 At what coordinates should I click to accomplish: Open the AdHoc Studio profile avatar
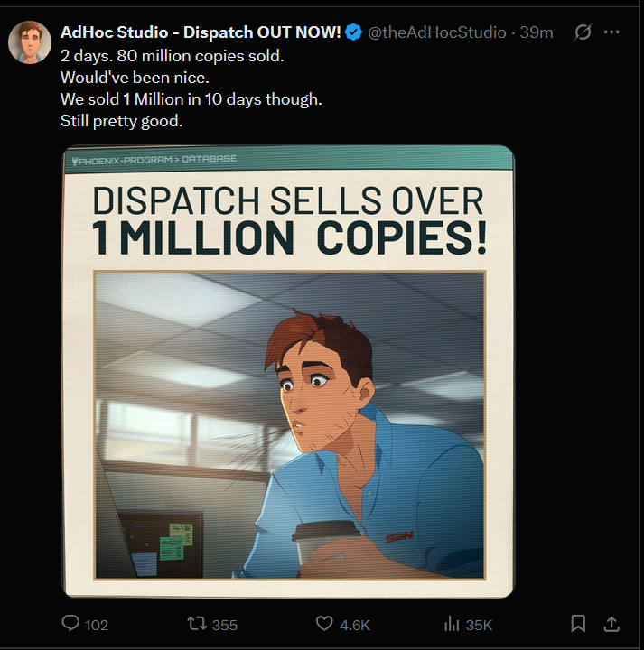pyautogui.click(x=30, y=42)
